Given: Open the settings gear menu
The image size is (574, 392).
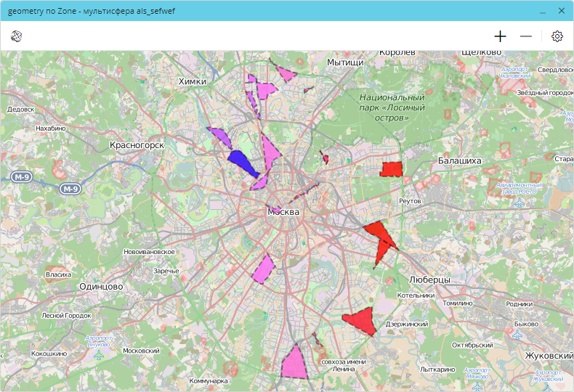Looking at the screenshot, I should (x=557, y=36).
